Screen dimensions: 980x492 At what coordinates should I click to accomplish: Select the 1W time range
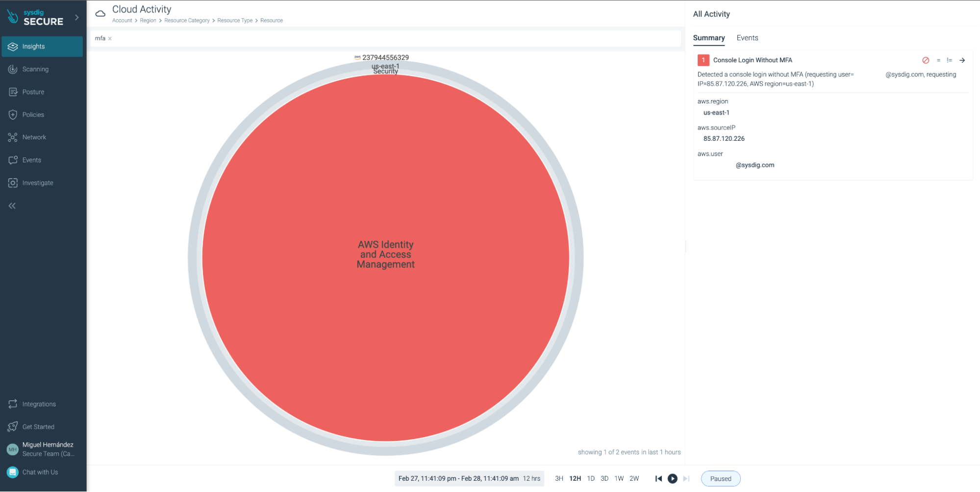619,479
